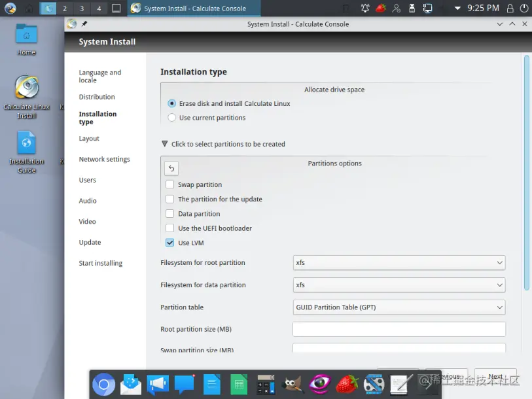
Task: Go to Users step in sidebar
Action: tap(87, 180)
